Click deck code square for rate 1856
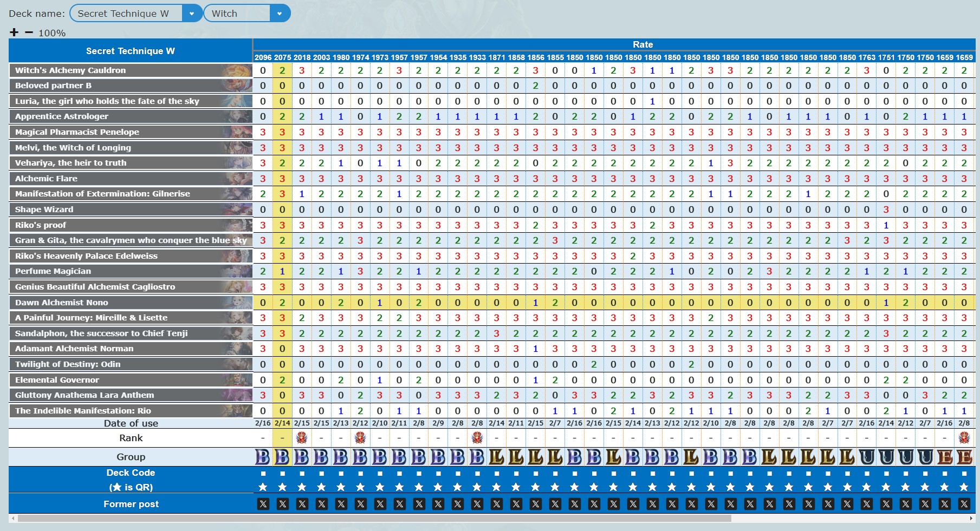Viewport: 980px width, 531px height. coord(536,474)
